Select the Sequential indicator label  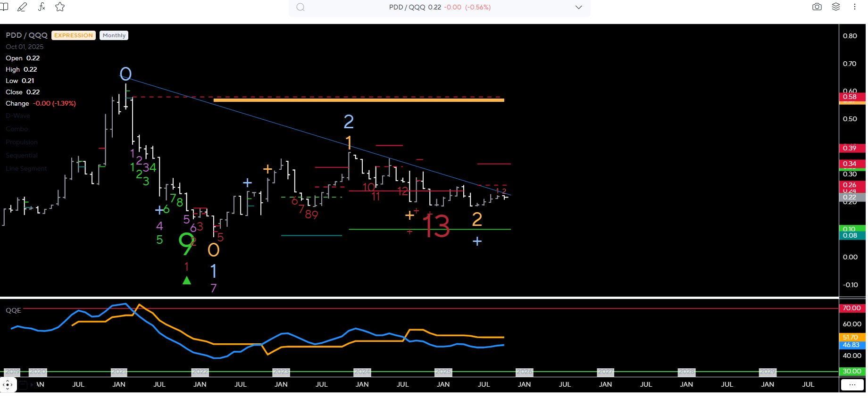22,155
